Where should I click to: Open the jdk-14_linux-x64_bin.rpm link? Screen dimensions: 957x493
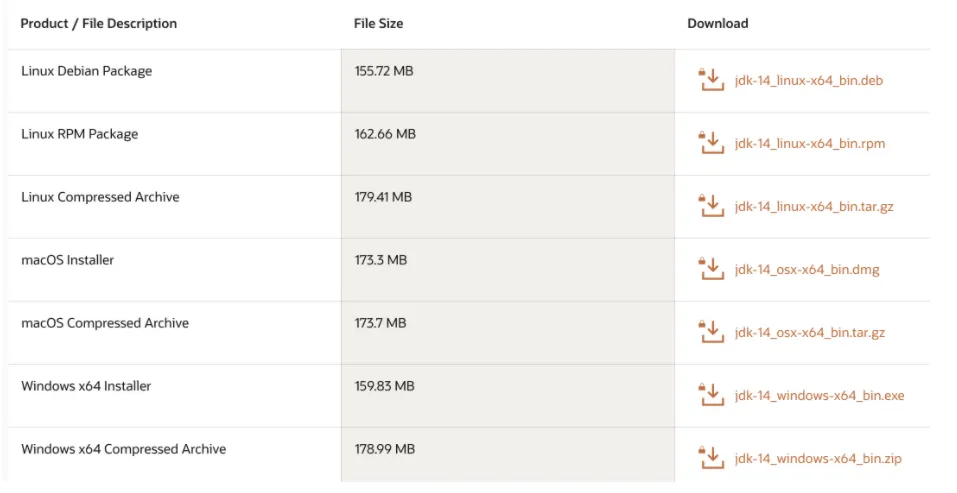pos(809,144)
